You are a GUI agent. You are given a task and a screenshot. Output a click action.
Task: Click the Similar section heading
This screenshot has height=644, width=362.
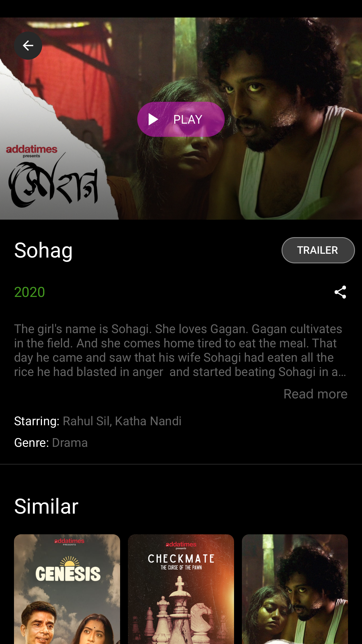46,506
